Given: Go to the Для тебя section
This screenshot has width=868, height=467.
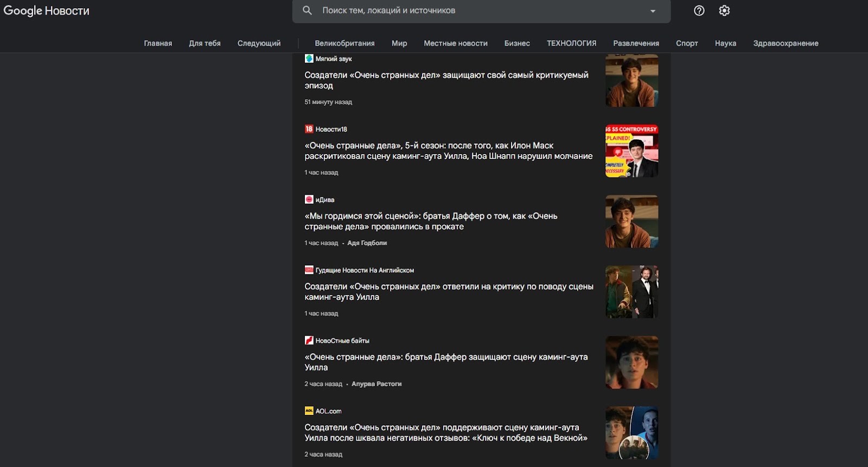Looking at the screenshot, I should (x=205, y=43).
